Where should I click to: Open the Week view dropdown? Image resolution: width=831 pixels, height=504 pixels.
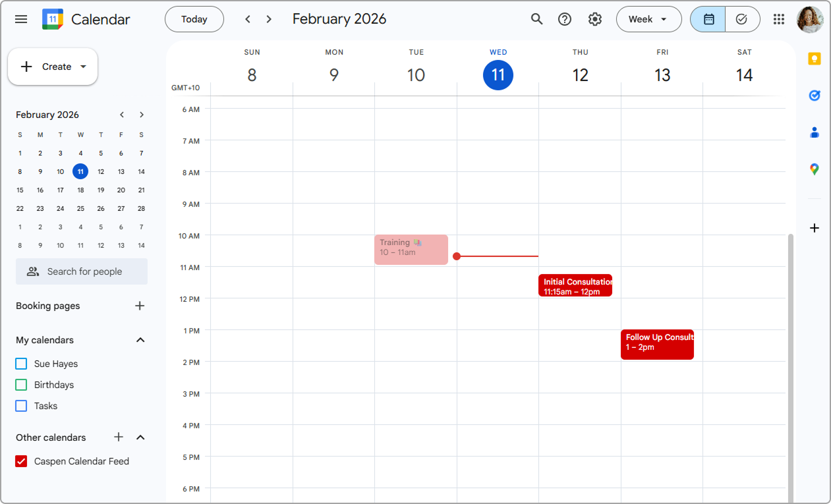point(648,19)
